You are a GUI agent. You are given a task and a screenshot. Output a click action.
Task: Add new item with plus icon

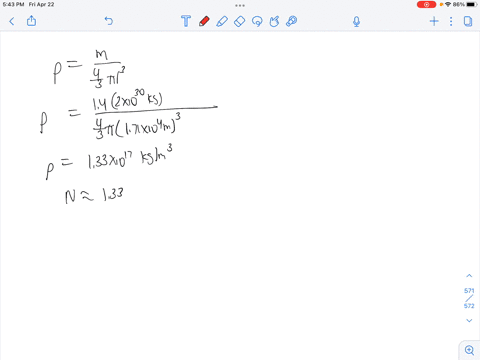pos(434,21)
